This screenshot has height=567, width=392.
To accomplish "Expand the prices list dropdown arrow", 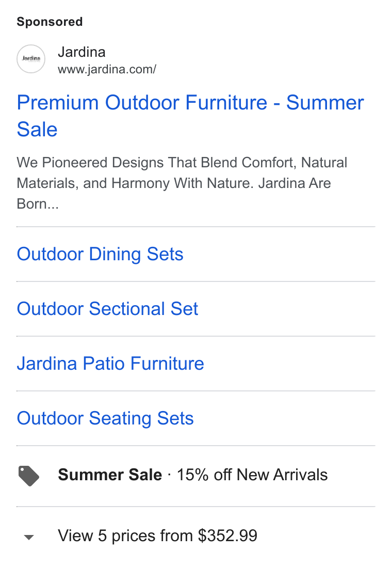I will coord(29,537).
